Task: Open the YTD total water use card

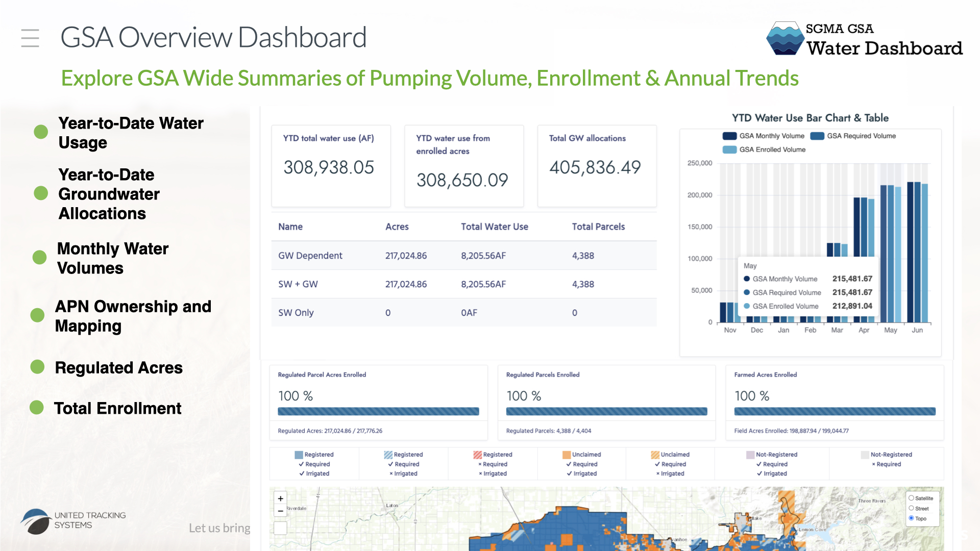Action: click(331, 166)
